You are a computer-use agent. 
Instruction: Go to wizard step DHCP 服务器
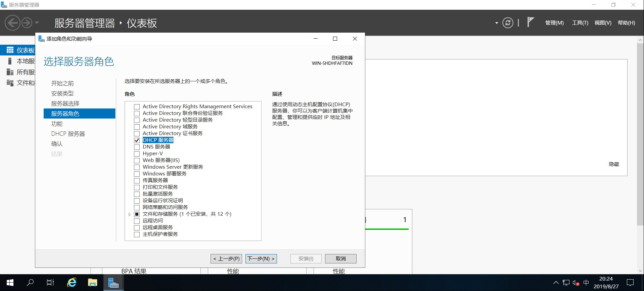coord(68,134)
